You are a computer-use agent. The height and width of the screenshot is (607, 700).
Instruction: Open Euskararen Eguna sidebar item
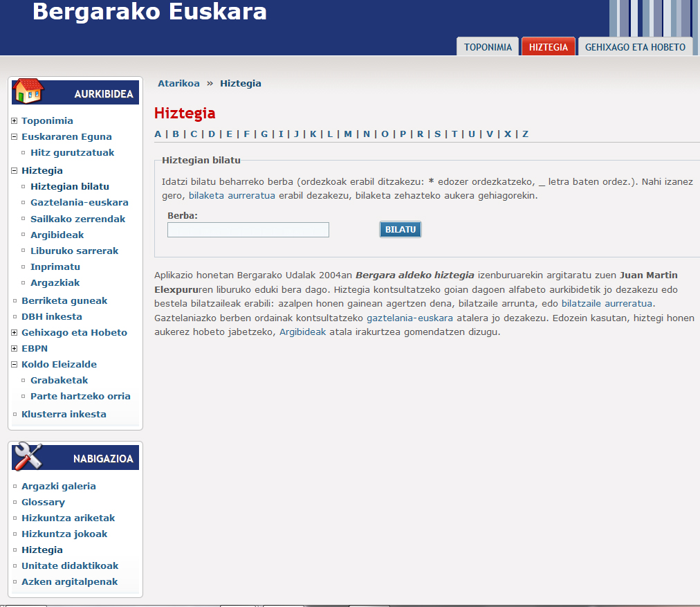[66, 136]
